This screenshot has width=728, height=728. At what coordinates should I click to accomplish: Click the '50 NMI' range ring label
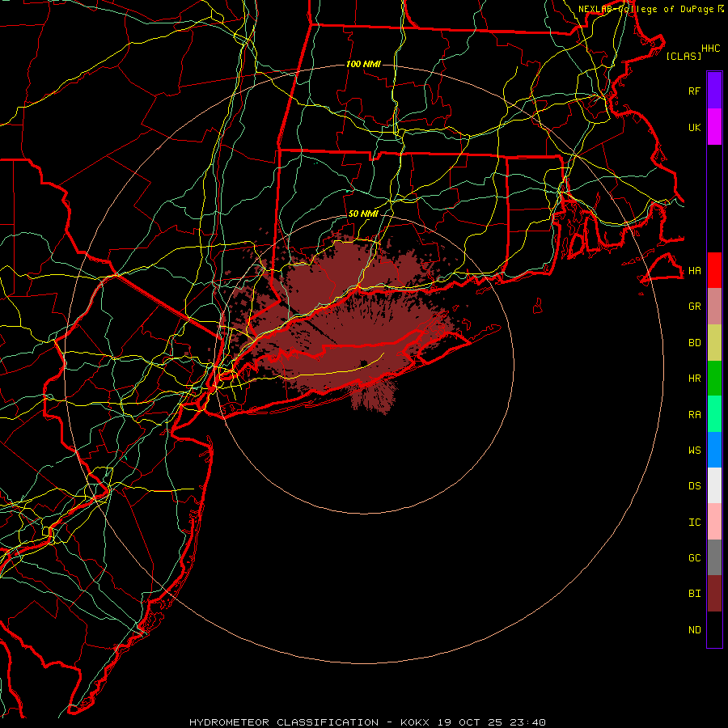363,214
